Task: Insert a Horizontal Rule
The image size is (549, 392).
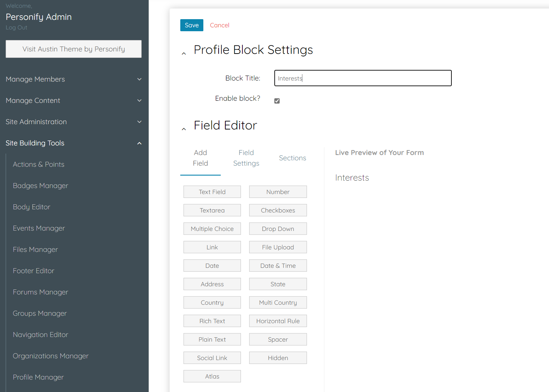Action: (x=278, y=321)
